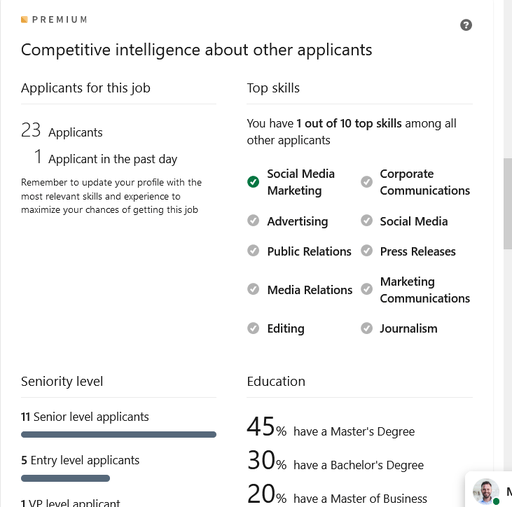Click '11 Senior level applicants' label
Image resolution: width=512 pixels, height=507 pixels.
[85, 417]
